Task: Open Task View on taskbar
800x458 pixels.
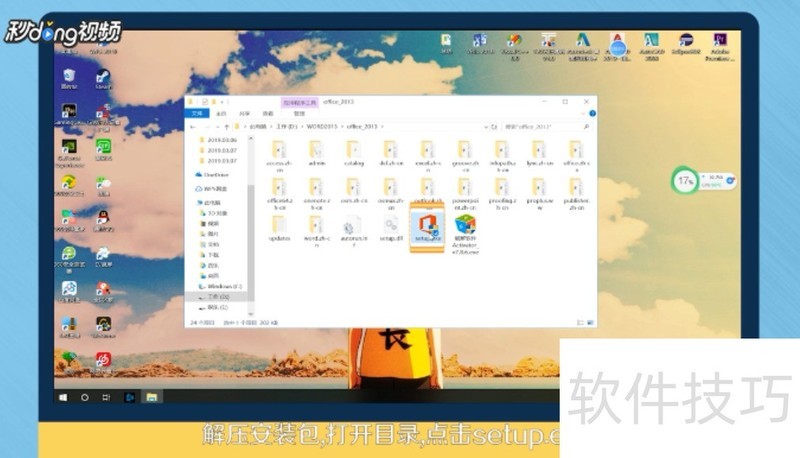Action: [x=106, y=397]
